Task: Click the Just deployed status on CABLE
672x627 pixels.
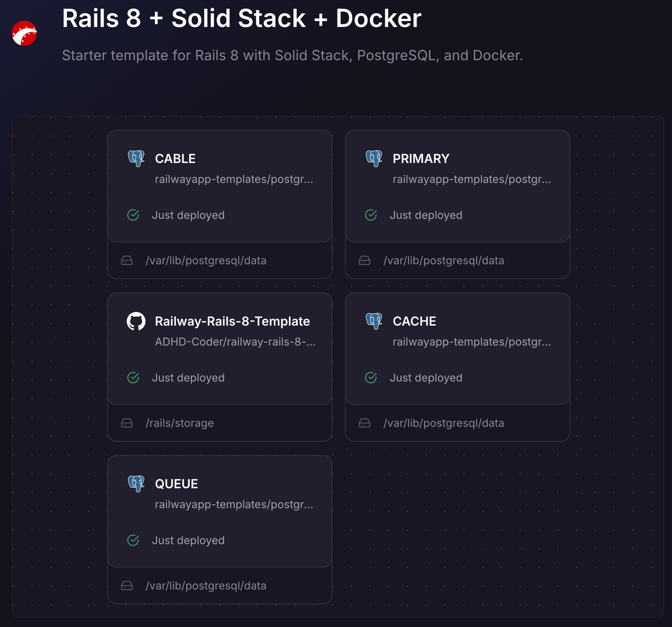Action: coord(188,215)
